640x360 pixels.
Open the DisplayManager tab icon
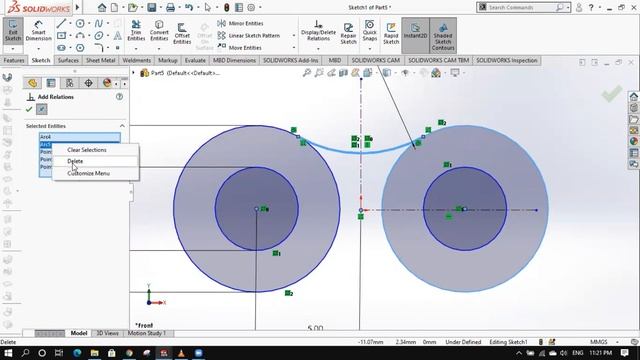pyautogui.click(x=107, y=83)
